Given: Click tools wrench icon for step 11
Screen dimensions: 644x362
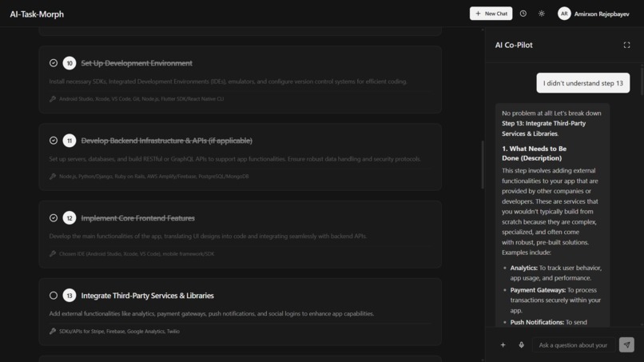Looking at the screenshot, I should click(53, 177).
